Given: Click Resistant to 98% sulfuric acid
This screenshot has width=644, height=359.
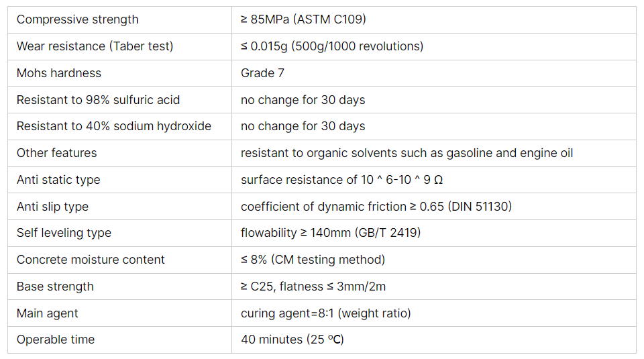Looking at the screenshot, I should pos(98,100).
